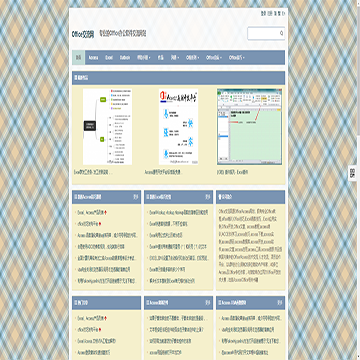Screen dimensions: 360x360
Task: Expand the dropdown menu right after Outlook
Action: (144, 58)
